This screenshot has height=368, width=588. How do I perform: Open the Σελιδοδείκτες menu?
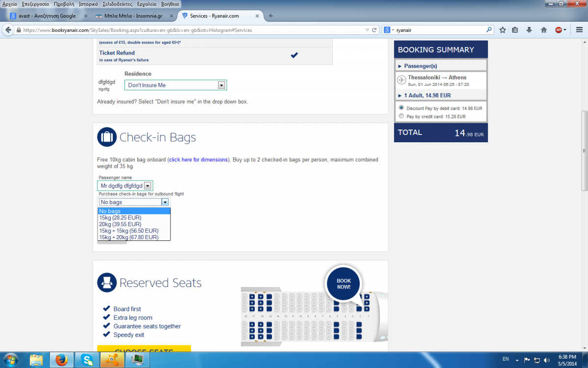pyautogui.click(x=118, y=3)
